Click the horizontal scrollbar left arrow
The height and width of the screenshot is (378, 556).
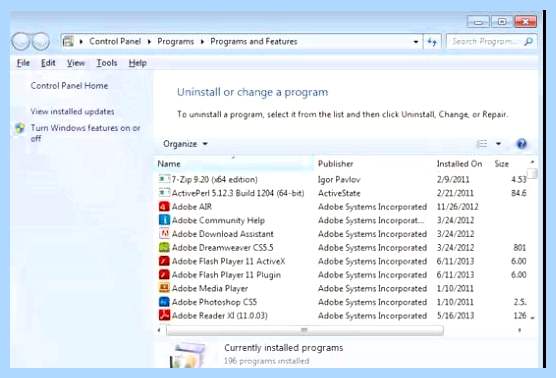(159, 330)
